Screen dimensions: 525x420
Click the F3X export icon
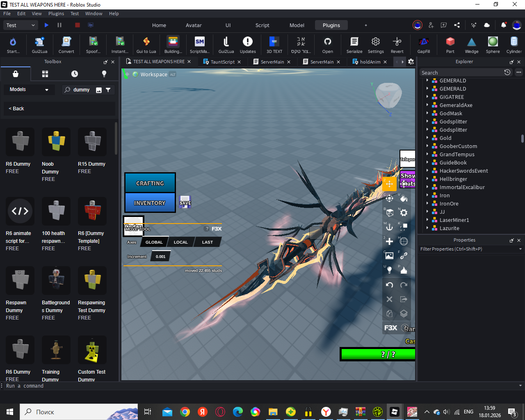404,299
